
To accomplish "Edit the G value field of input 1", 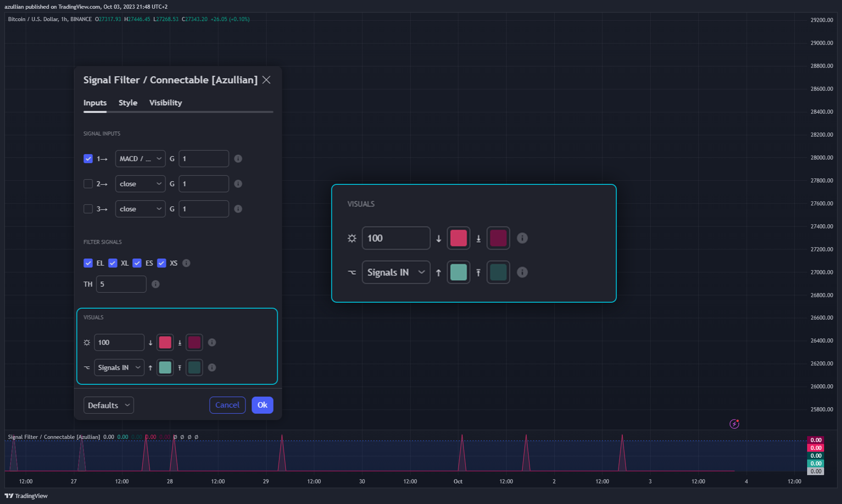I will click(204, 159).
